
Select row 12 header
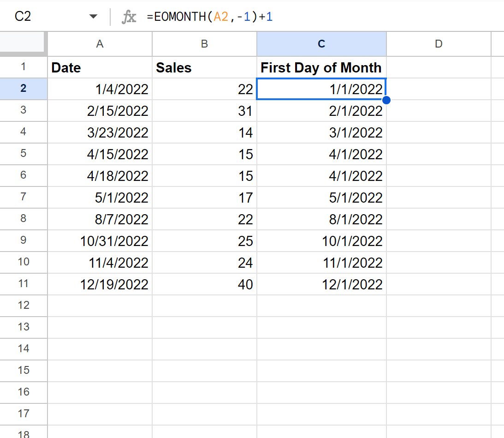point(24,306)
